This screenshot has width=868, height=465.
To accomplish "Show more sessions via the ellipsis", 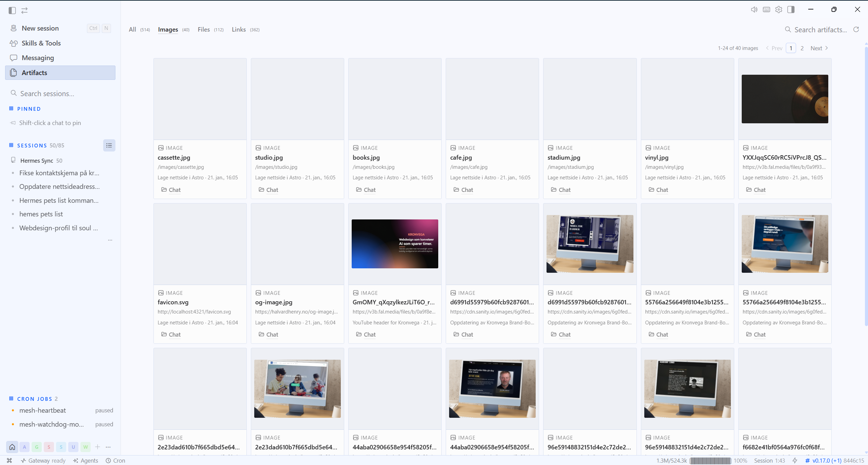I will click(x=110, y=240).
